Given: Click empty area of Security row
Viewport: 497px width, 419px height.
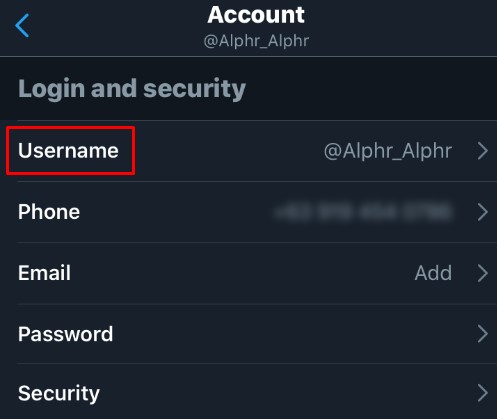Looking at the screenshot, I should pos(287,393).
